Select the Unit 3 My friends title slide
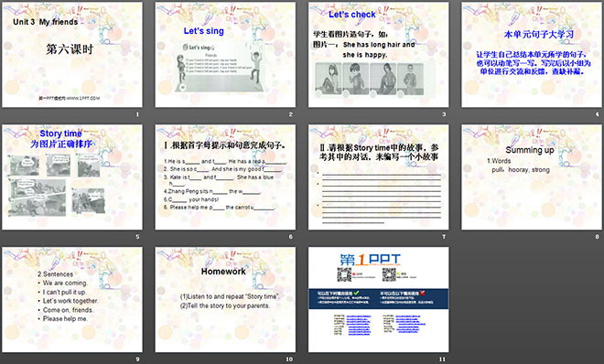Viewport: 604px width, 364px height. pos(72,55)
